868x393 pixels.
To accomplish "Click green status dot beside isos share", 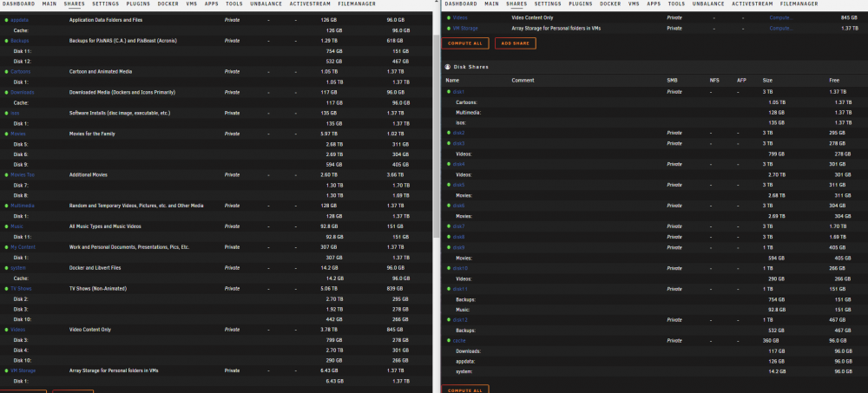I will click(6, 114).
